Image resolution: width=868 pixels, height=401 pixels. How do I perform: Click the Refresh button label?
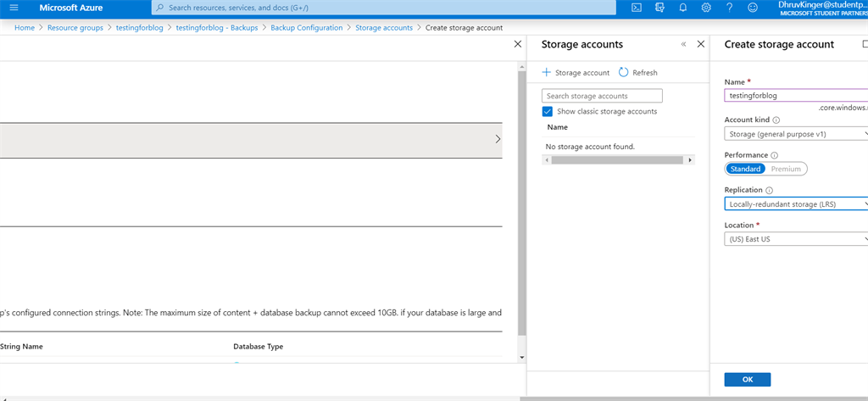645,73
